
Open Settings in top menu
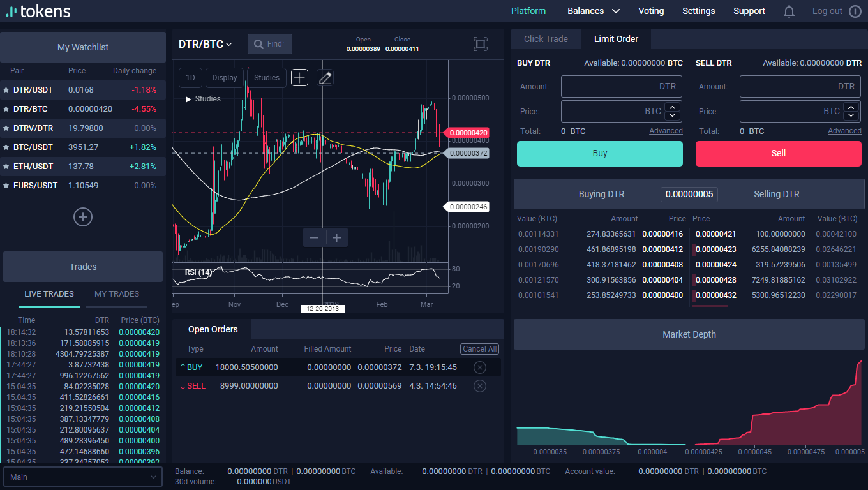pyautogui.click(x=699, y=11)
